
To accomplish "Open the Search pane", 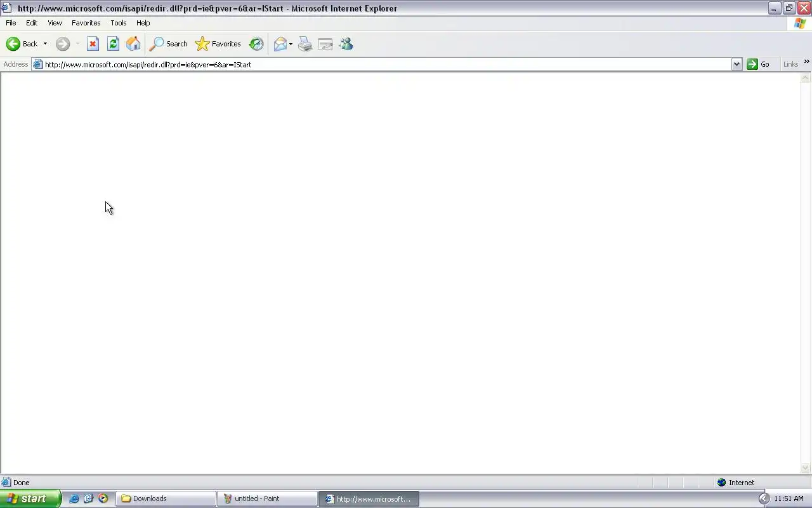I will 168,44.
